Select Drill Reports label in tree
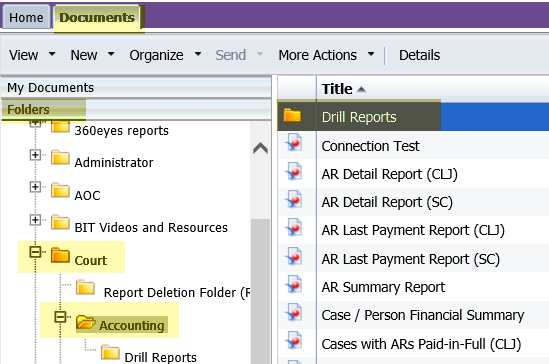The image size is (549, 364). (x=160, y=357)
